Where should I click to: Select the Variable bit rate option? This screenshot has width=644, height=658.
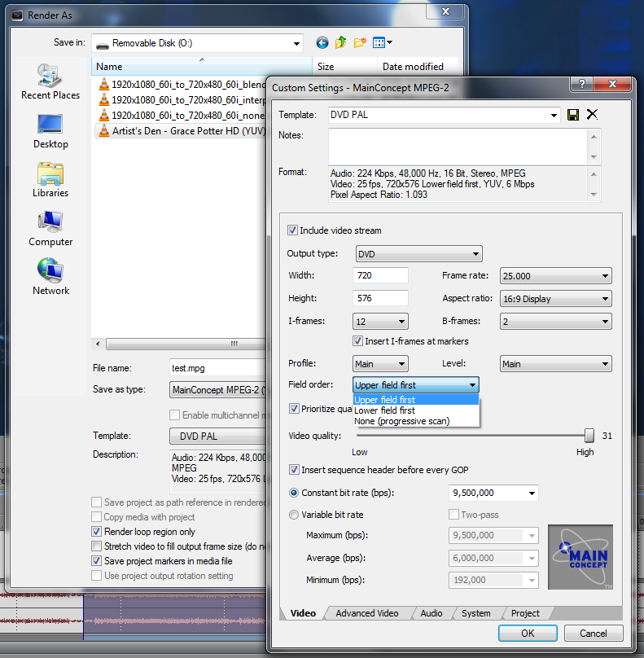click(295, 515)
